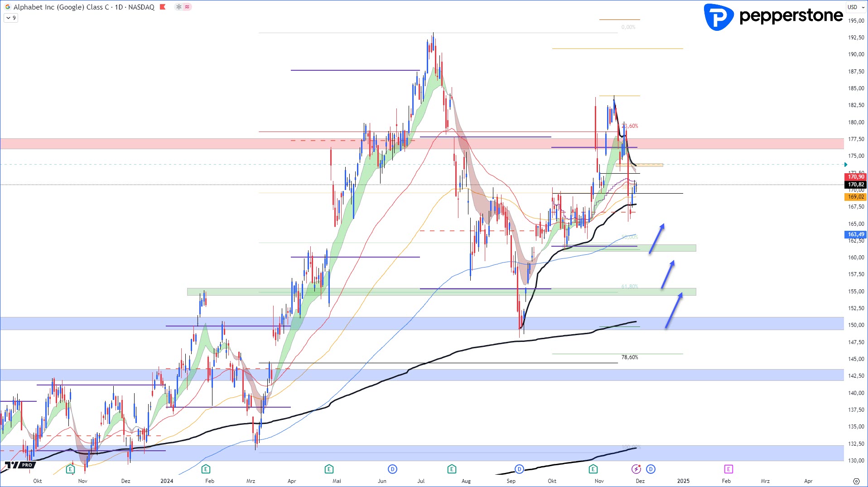Click the black 170,82 last price label
Viewport: 868px width, 487px height.
[x=856, y=185]
